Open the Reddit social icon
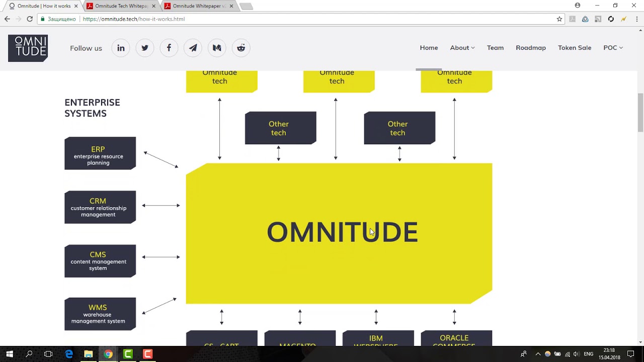Image resolution: width=644 pixels, height=362 pixels. [241, 48]
